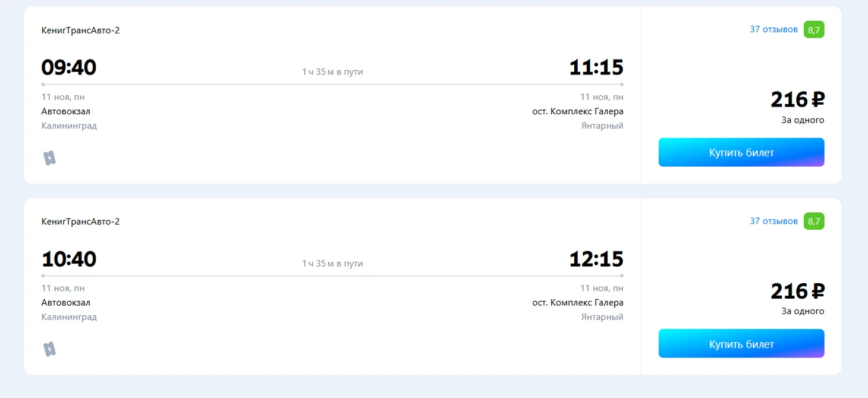
Task: Open 37 reviews link on 09:40 trip
Action: point(773,29)
